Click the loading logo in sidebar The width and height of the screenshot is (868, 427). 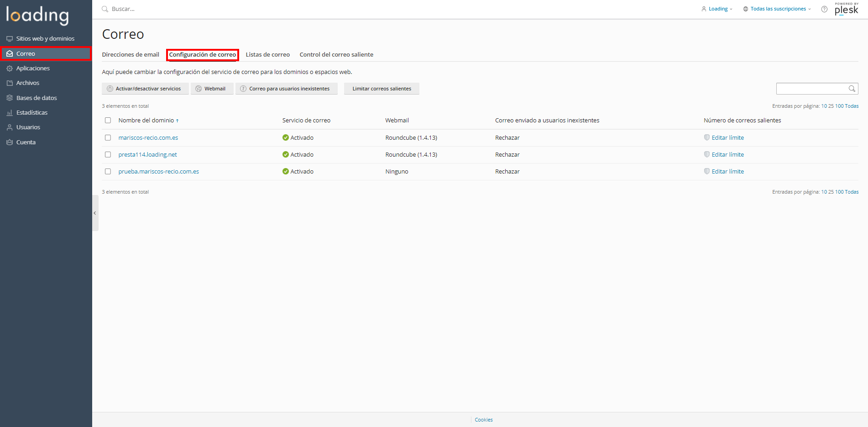tap(37, 15)
